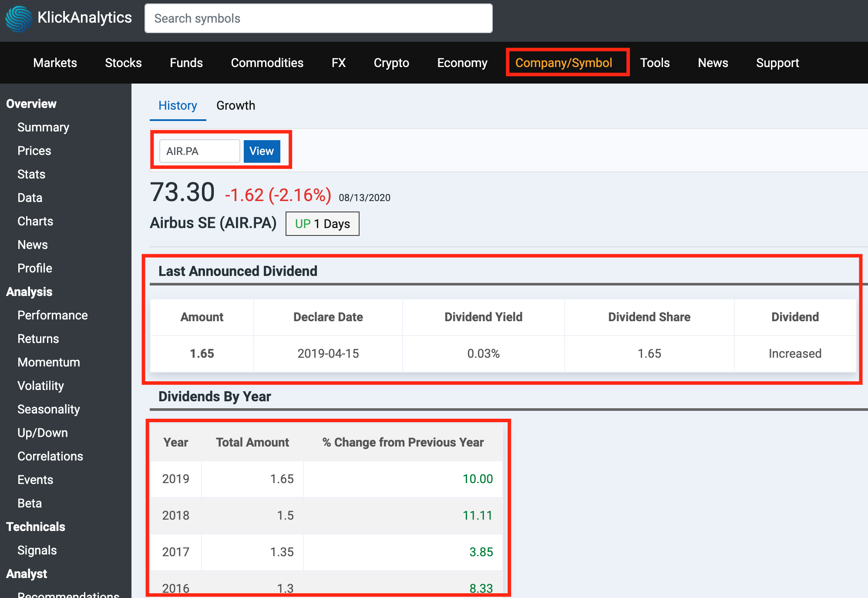This screenshot has width=868, height=598.
Task: Open the Funds menu
Action: point(186,63)
